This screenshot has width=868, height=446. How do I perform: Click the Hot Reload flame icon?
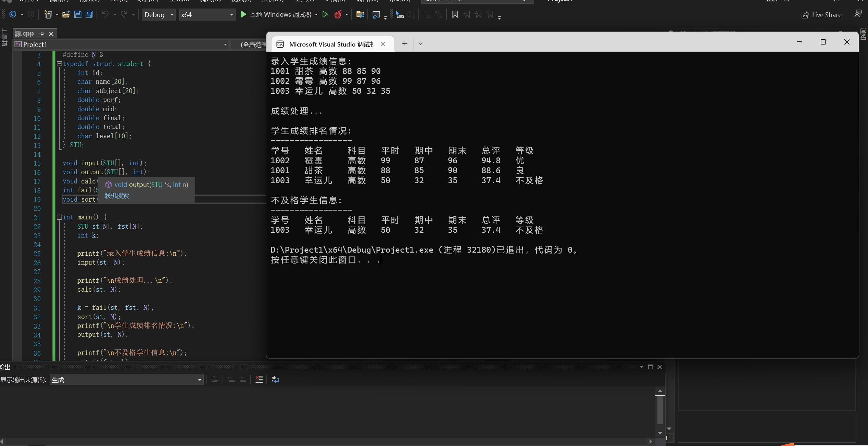(x=338, y=14)
